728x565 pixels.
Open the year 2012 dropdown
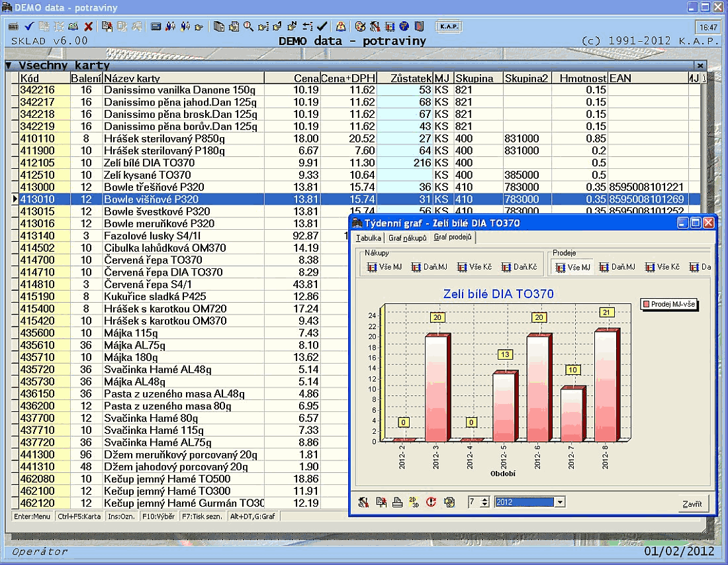coord(561,502)
